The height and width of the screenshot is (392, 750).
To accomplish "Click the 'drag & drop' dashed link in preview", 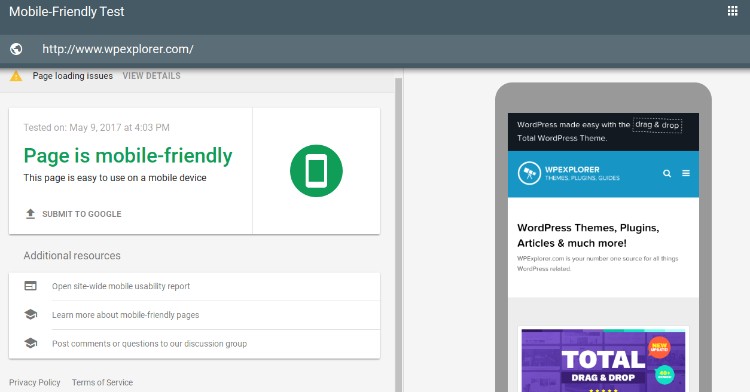I will [x=657, y=125].
